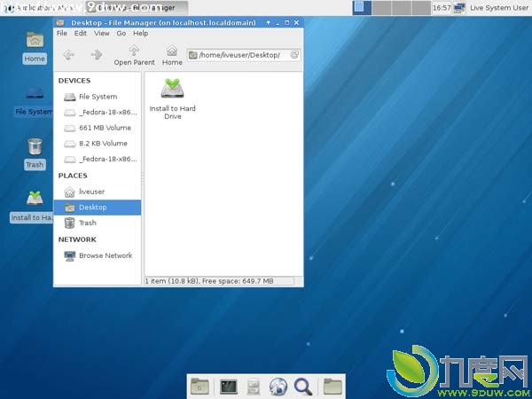
Task: Select the 8.2 KB Volume device
Action: click(x=102, y=144)
